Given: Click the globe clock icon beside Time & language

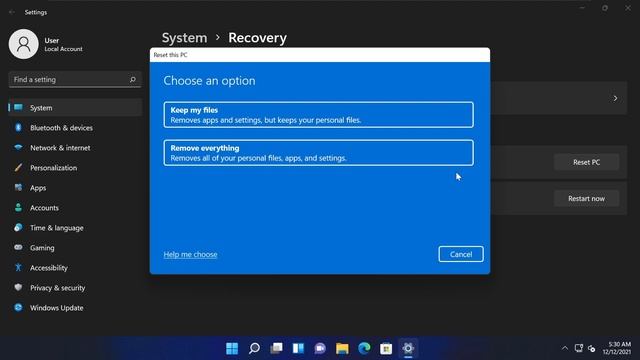Looking at the screenshot, I should tap(18, 227).
